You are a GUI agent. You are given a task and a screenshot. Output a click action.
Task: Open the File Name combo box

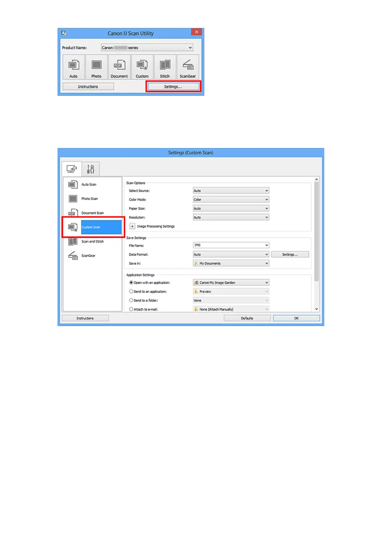coord(231,245)
